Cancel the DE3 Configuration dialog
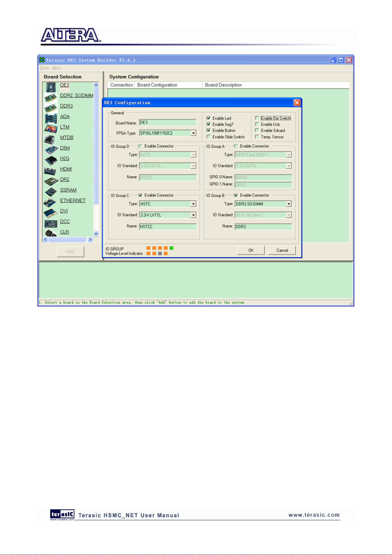392x555 pixels. coord(282,250)
